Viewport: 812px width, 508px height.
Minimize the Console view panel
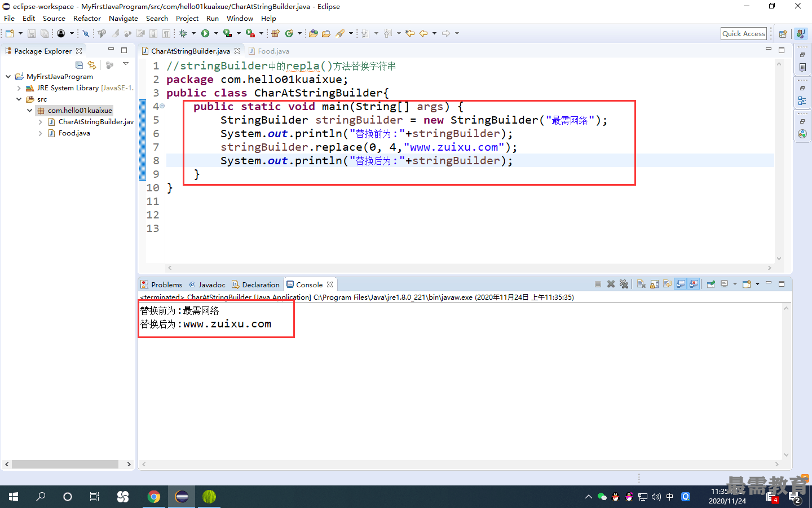[768, 283]
